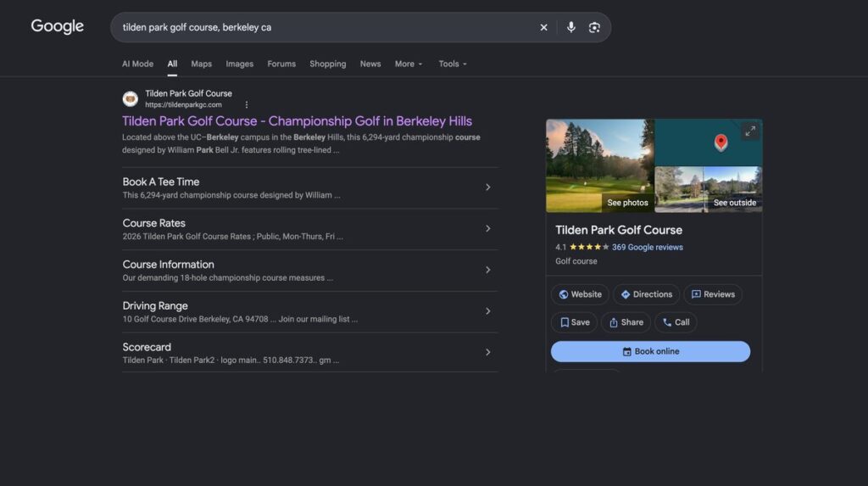The height and width of the screenshot is (486, 868).
Task: Expand the map with fullscreen icon
Action: (750, 131)
